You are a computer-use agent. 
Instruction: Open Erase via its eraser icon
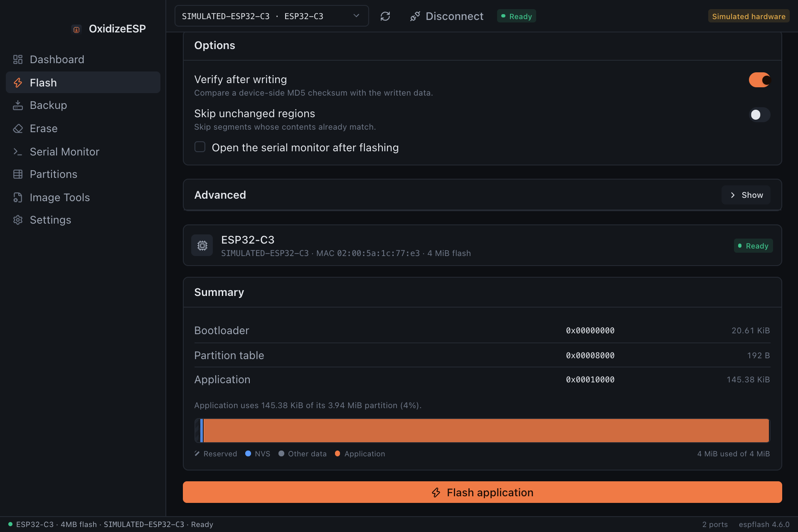(x=18, y=128)
